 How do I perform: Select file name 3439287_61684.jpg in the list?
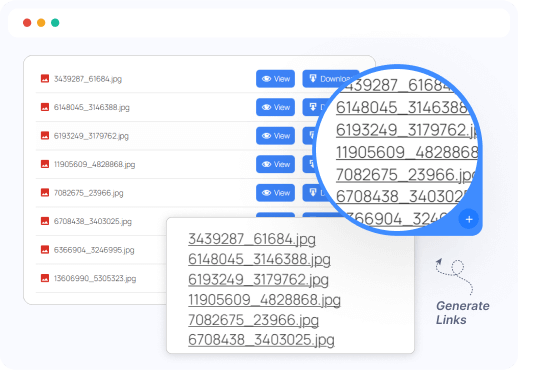88,79
